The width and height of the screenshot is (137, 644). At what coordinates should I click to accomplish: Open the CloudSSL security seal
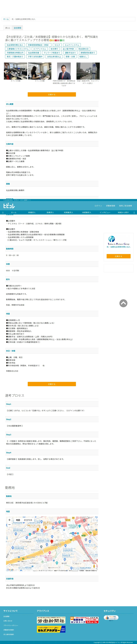click(x=111, y=618)
